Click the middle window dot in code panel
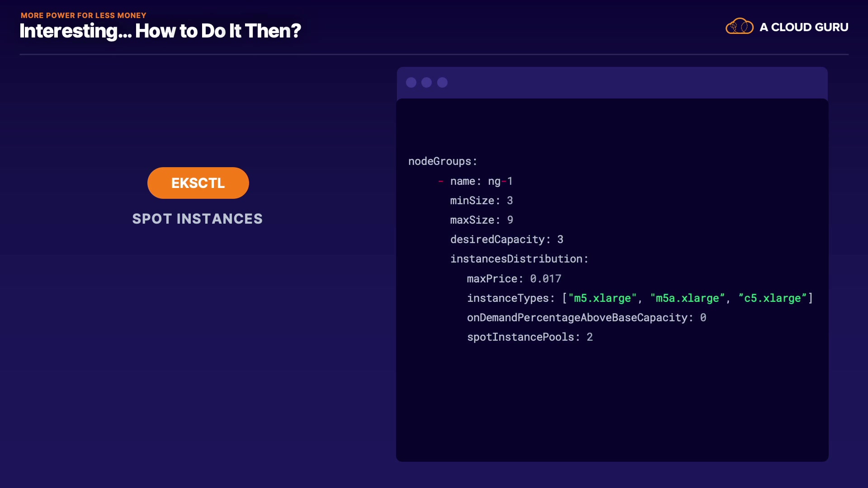868x488 pixels. pos(426,82)
